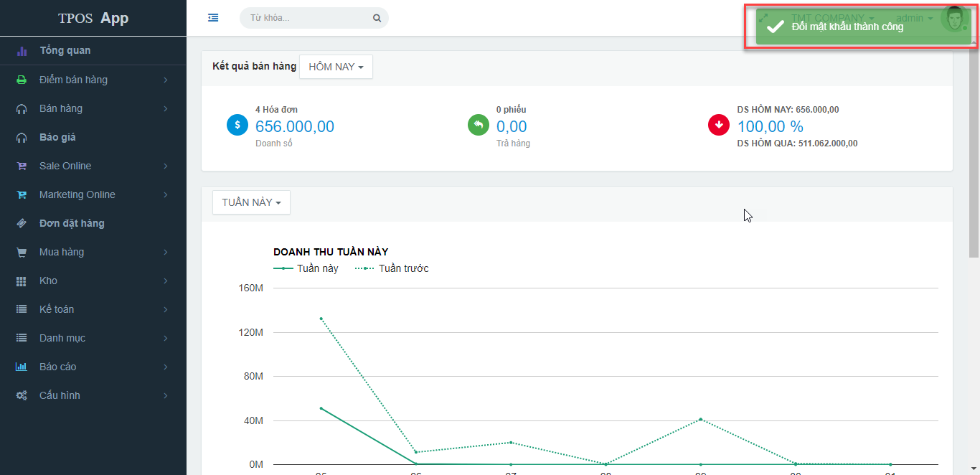Expand the Kế toán submenu chevron
The width and height of the screenshot is (980, 475).
pos(166,309)
